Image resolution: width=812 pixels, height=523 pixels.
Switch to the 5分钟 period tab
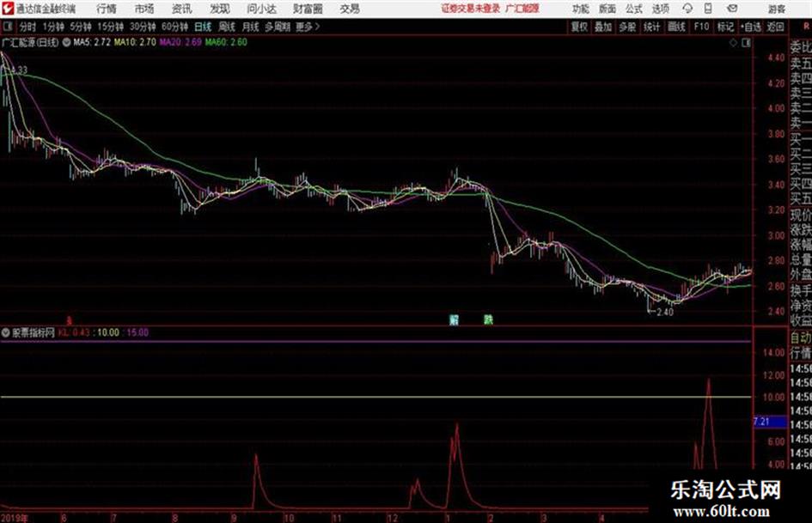[80, 27]
